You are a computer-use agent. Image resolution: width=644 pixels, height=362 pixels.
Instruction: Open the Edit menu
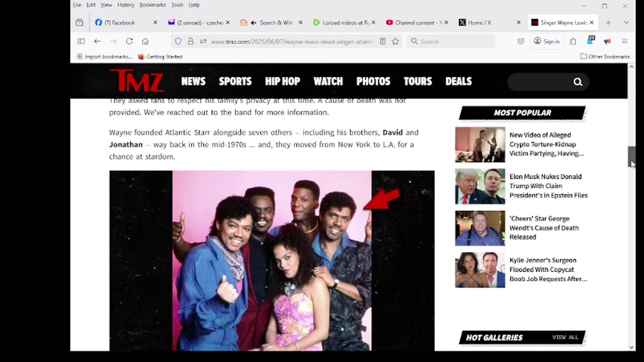click(91, 5)
